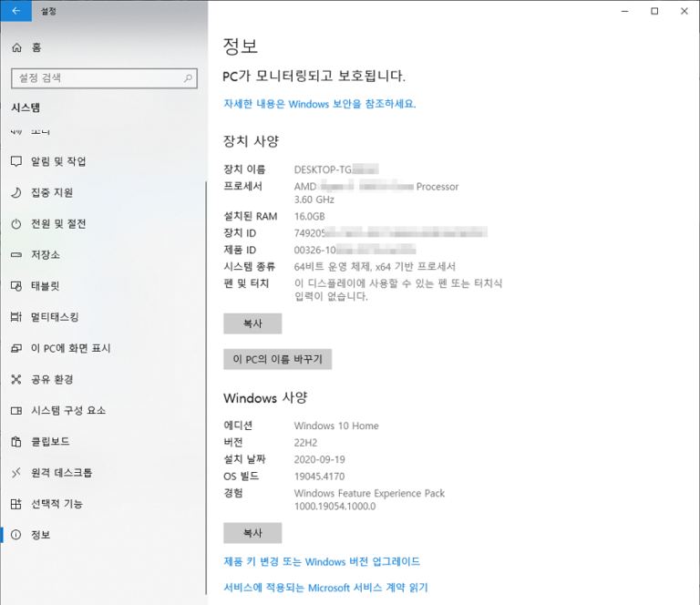Image resolution: width=700 pixels, height=605 pixels.
Task: Close the 설정 window
Action: (x=685, y=11)
